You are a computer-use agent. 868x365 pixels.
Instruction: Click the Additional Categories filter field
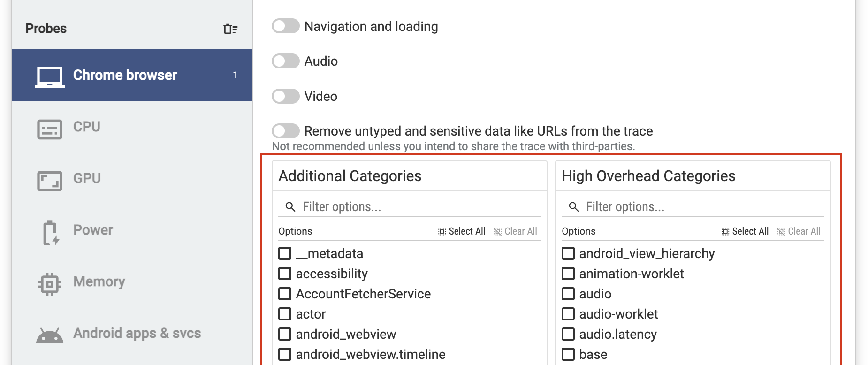tap(418, 207)
